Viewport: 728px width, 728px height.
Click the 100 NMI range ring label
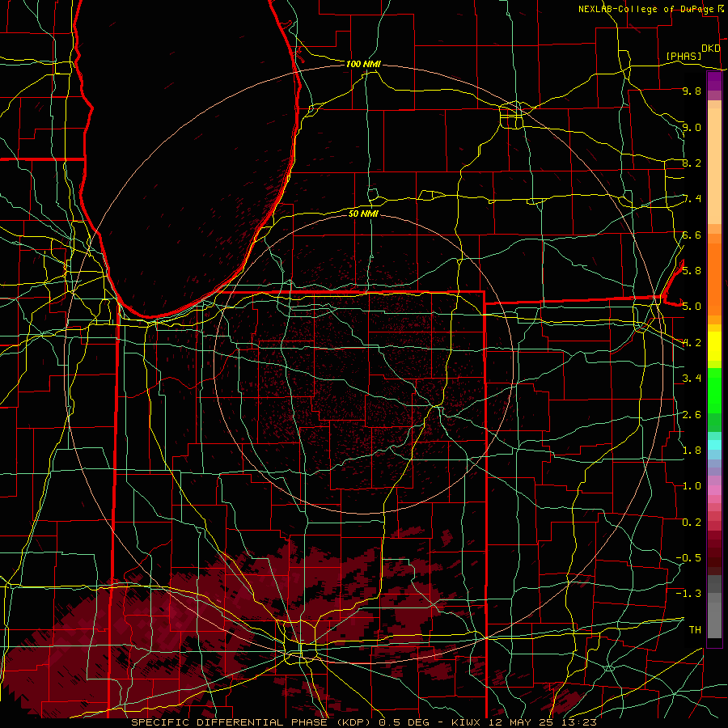tap(363, 64)
